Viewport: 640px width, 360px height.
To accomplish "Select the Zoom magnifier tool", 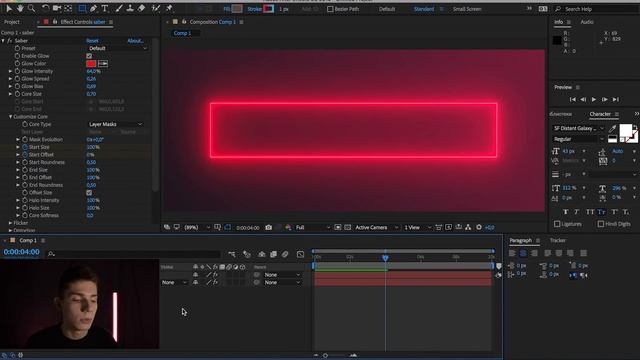I will tap(31, 8).
